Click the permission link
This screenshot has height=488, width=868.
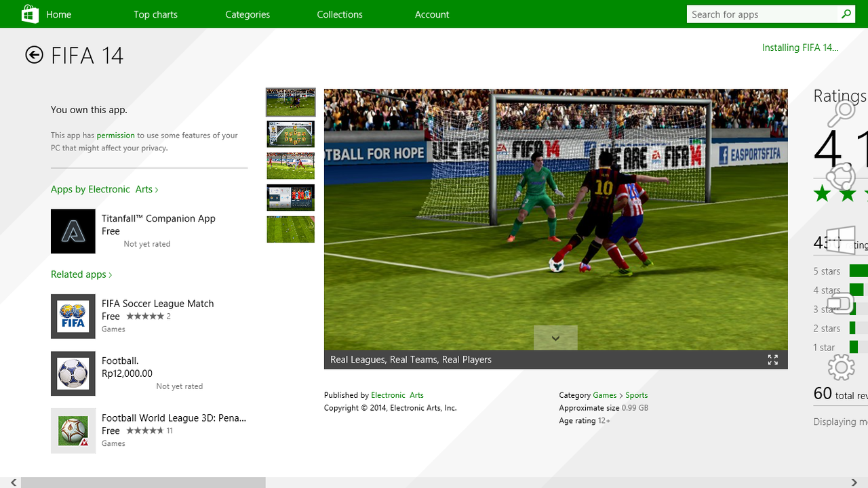point(115,136)
